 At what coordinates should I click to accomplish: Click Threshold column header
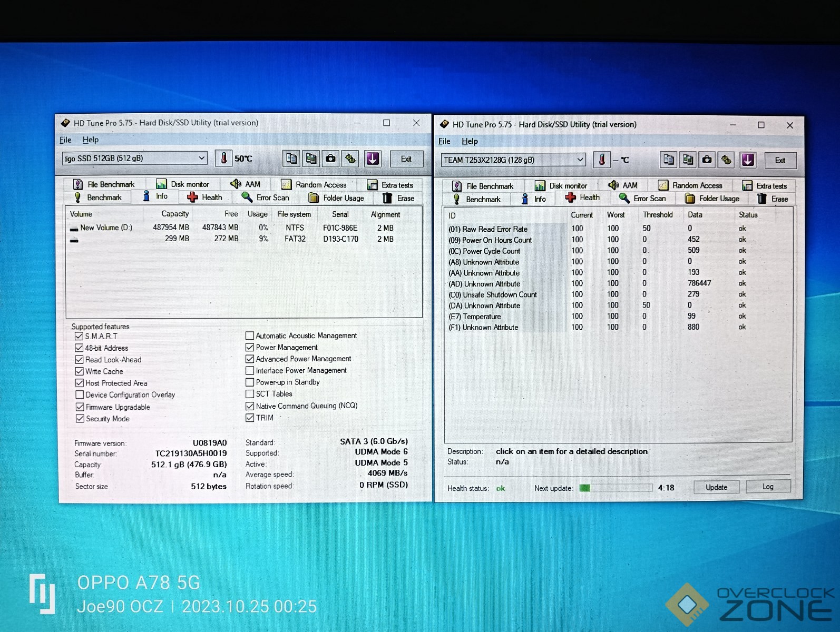[658, 215]
